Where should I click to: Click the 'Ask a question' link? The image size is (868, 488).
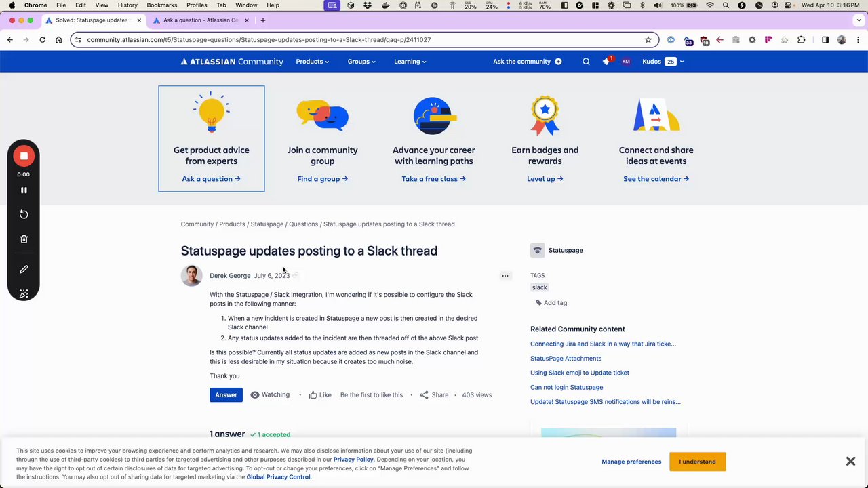coord(212,179)
